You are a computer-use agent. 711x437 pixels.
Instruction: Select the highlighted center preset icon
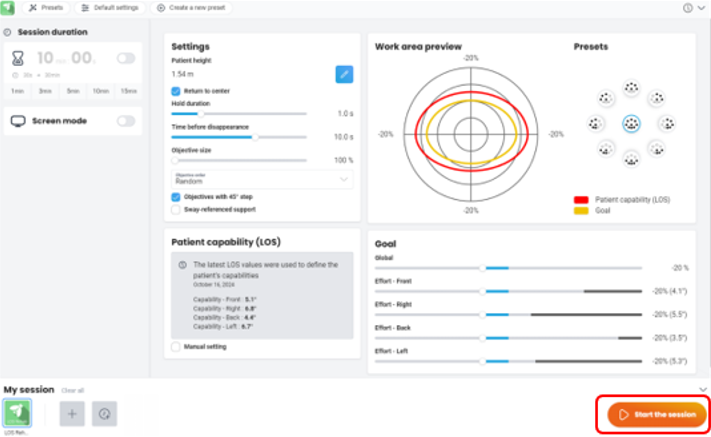[x=630, y=123]
